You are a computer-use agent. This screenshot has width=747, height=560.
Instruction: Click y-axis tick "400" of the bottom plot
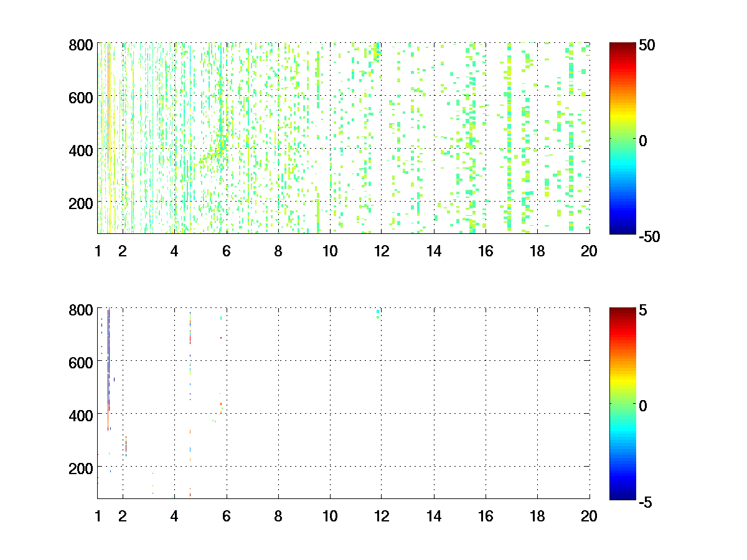coord(81,414)
